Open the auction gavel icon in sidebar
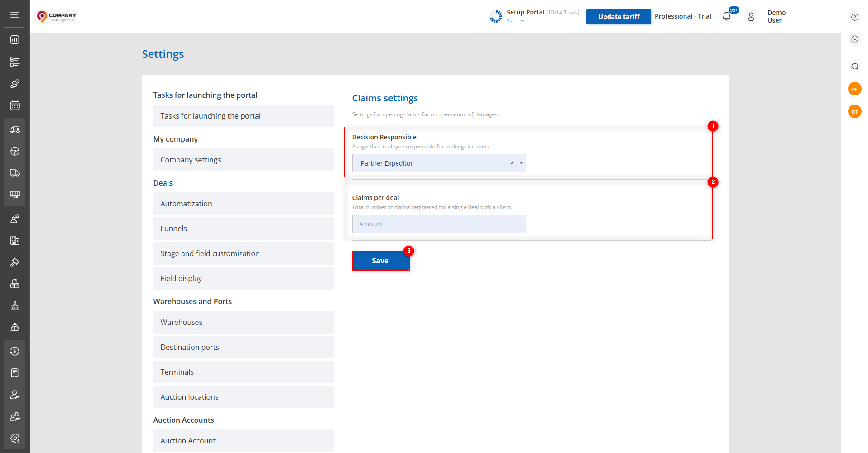 click(x=15, y=262)
